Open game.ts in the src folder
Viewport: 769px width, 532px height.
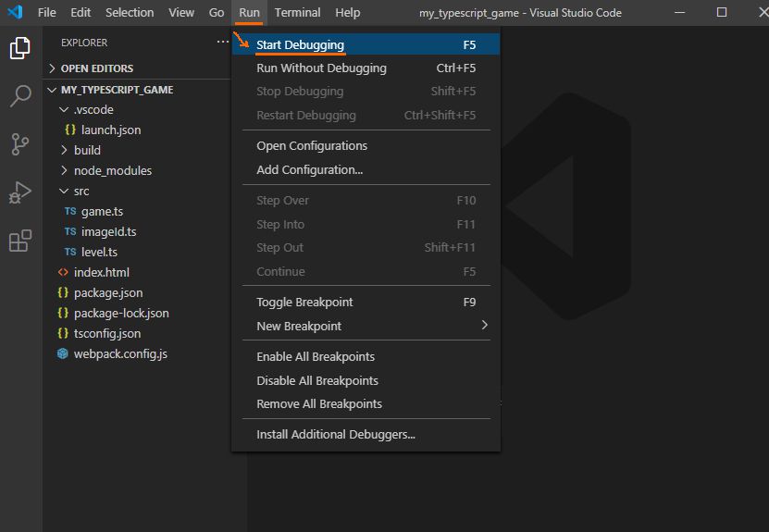click(x=102, y=211)
